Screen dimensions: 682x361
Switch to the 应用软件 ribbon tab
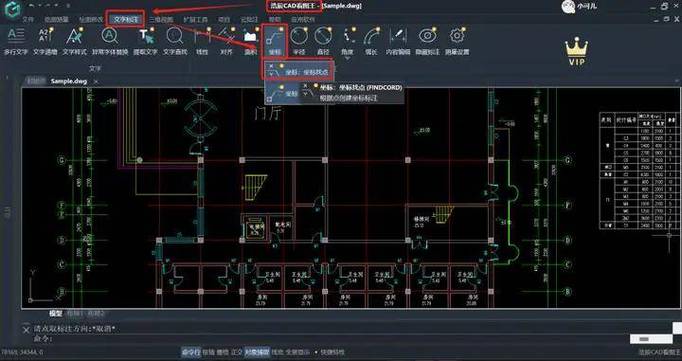tap(303, 20)
